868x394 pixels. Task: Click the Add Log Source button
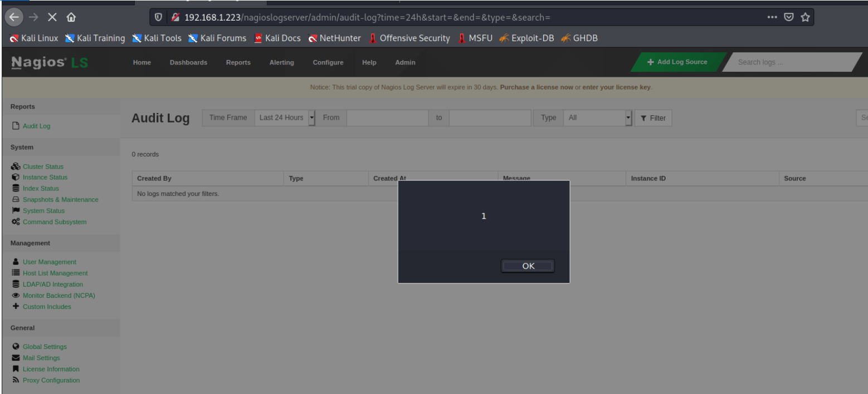[x=677, y=62]
